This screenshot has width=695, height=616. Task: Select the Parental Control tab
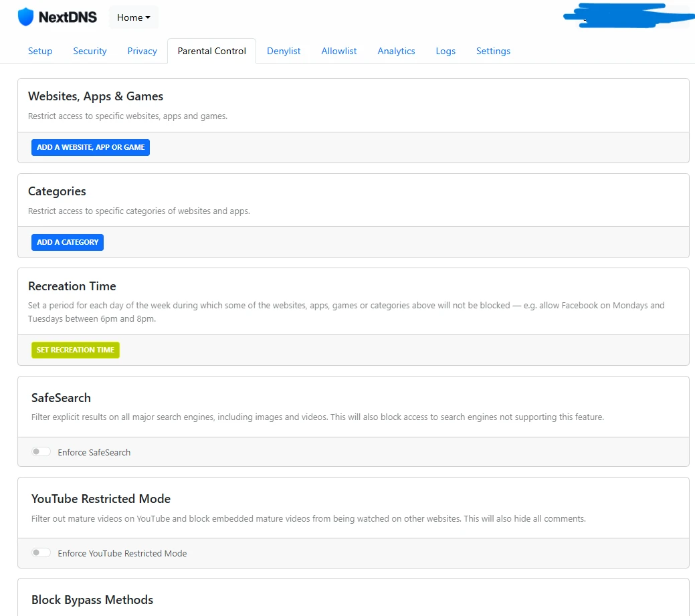[211, 51]
